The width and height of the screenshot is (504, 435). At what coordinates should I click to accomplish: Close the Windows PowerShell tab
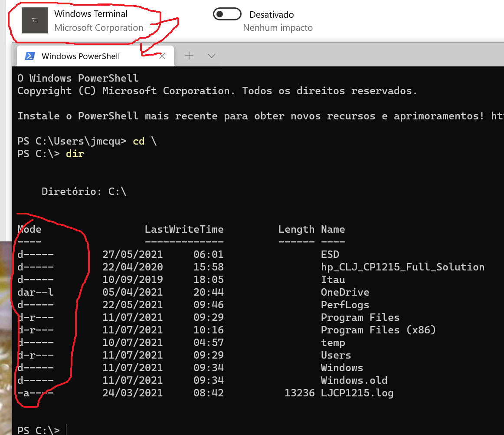click(x=162, y=56)
